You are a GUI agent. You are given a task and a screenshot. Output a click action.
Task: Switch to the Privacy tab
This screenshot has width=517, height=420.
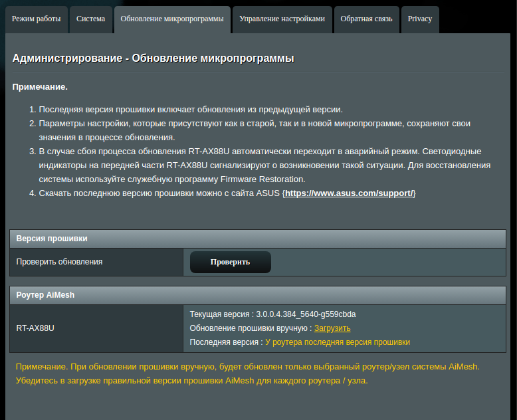tap(420, 19)
